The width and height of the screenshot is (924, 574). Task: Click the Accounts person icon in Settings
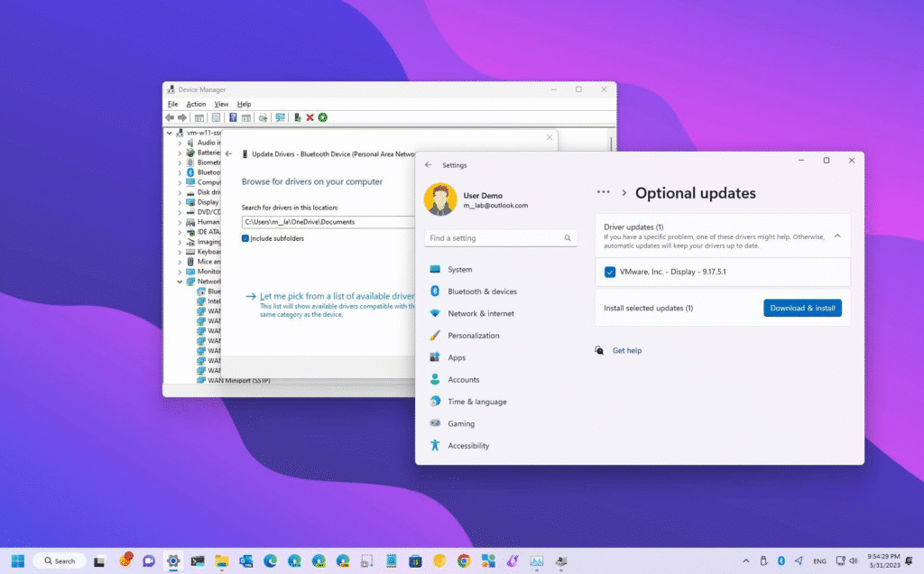(435, 380)
